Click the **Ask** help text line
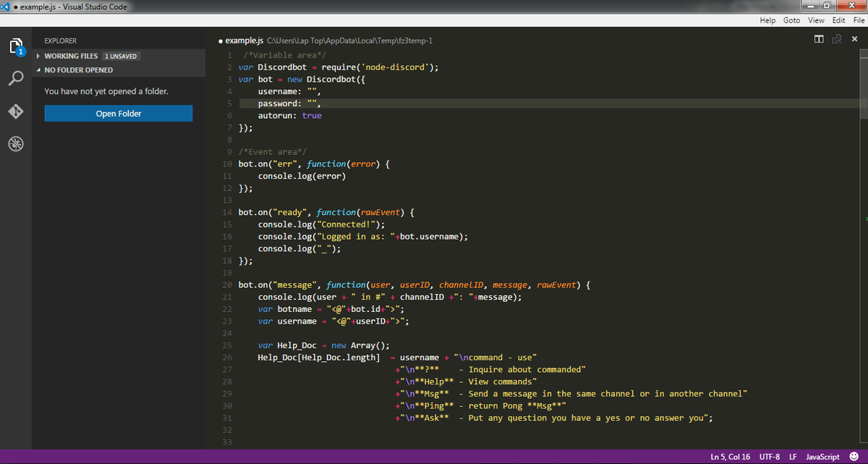The image size is (868, 464). coord(555,418)
